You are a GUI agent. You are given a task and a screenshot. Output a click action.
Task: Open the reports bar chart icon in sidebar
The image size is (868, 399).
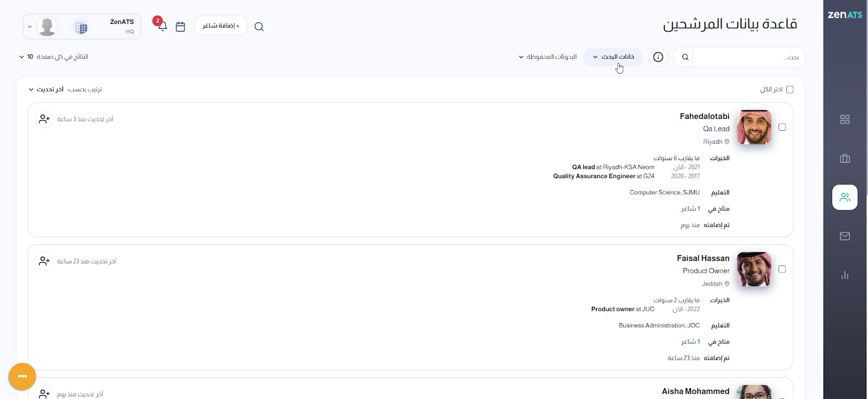tap(845, 275)
